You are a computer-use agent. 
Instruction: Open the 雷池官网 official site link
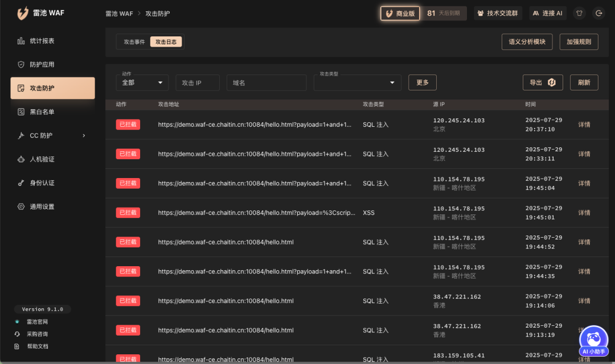point(37,322)
